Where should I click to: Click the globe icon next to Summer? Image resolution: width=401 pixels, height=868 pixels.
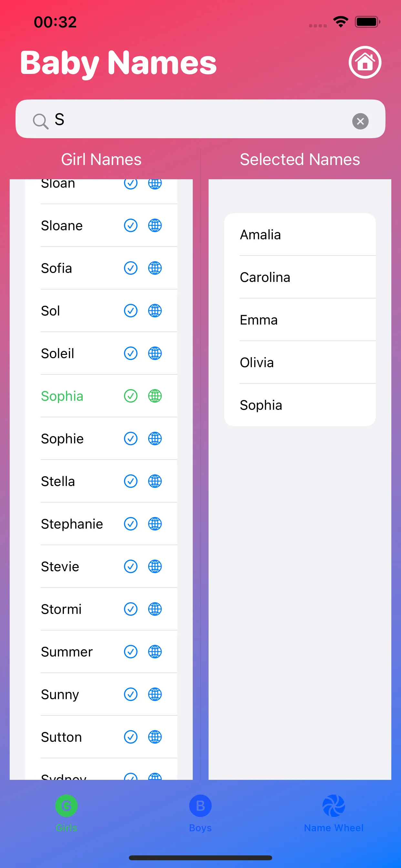[x=155, y=651]
